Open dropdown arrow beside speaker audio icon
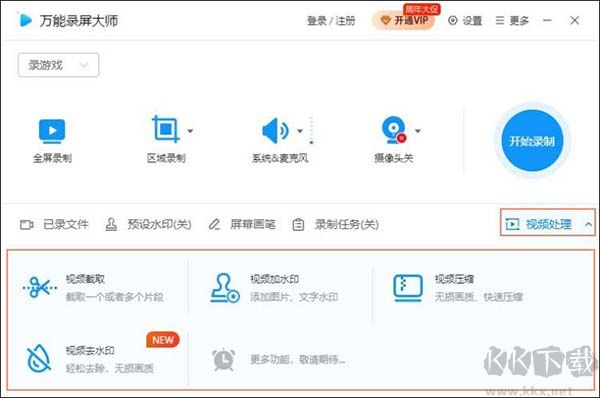This screenshot has width=600, height=398. coord(300,131)
